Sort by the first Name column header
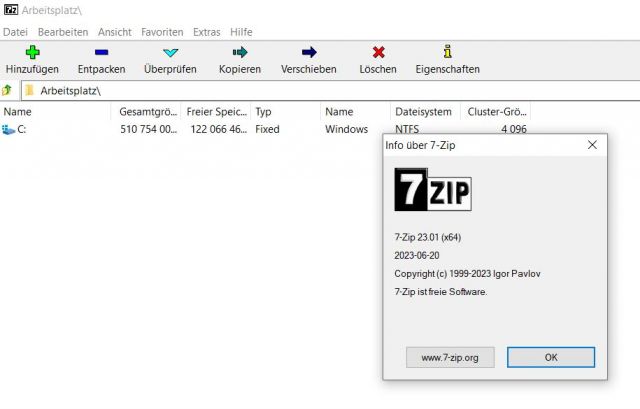The height and width of the screenshot is (409, 640). coord(56,111)
